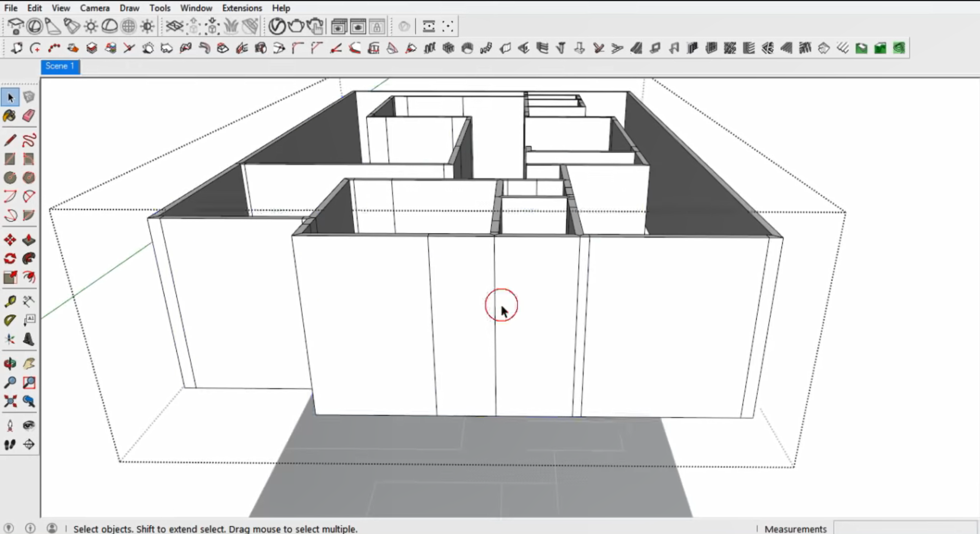
Task: Choose the Follow Me tool
Action: coord(29,259)
